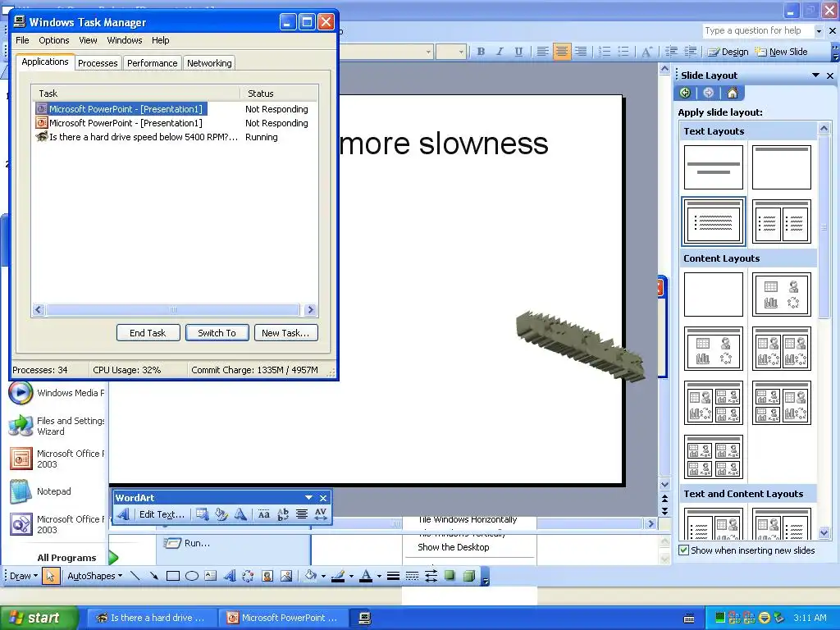Click the Underline formatting icon
840x630 pixels.
tap(518, 52)
